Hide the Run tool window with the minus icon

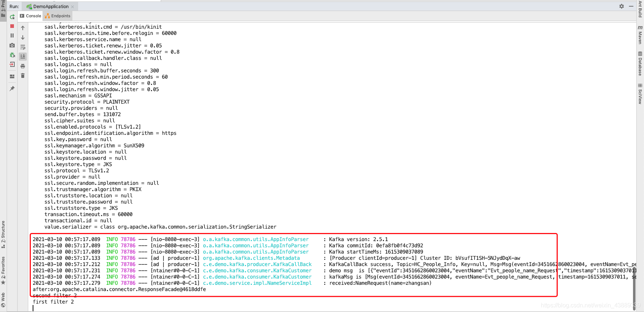[631, 6]
